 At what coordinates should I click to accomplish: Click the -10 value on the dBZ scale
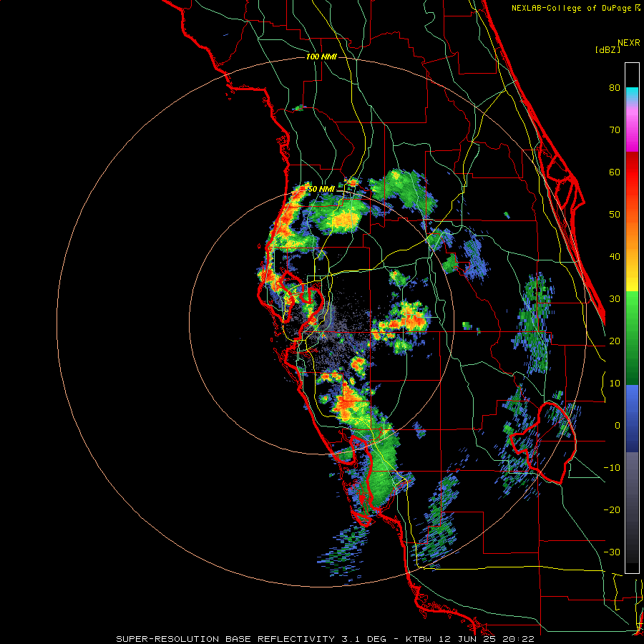[612, 468]
